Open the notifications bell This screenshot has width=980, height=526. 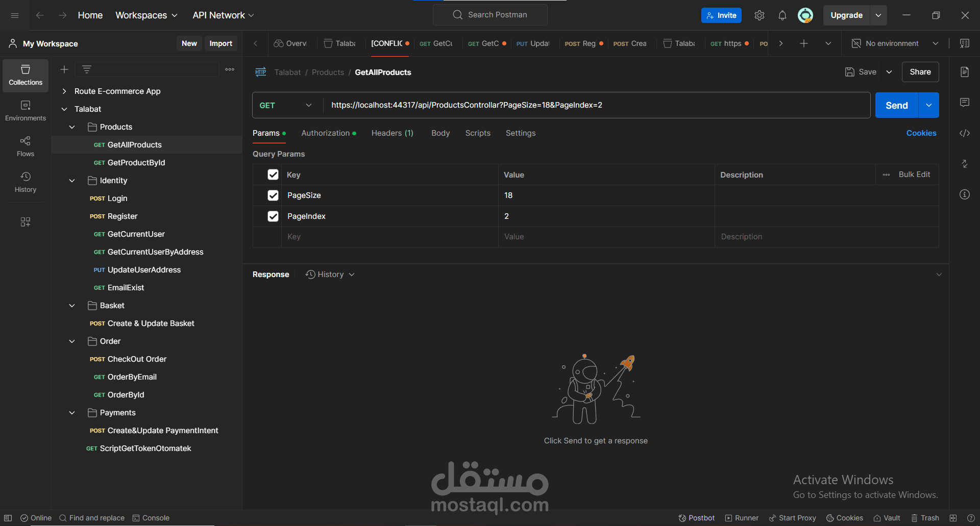pyautogui.click(x=782, y=15)
